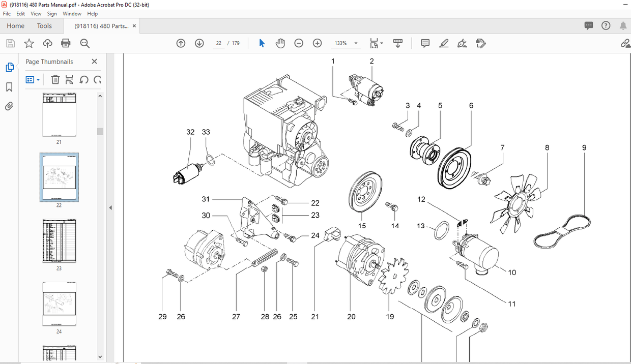Activate the Fill & Sign pen icon
The height and width of the screenshot is (364, 631).
pyautogui.click(x=462, y=43)
